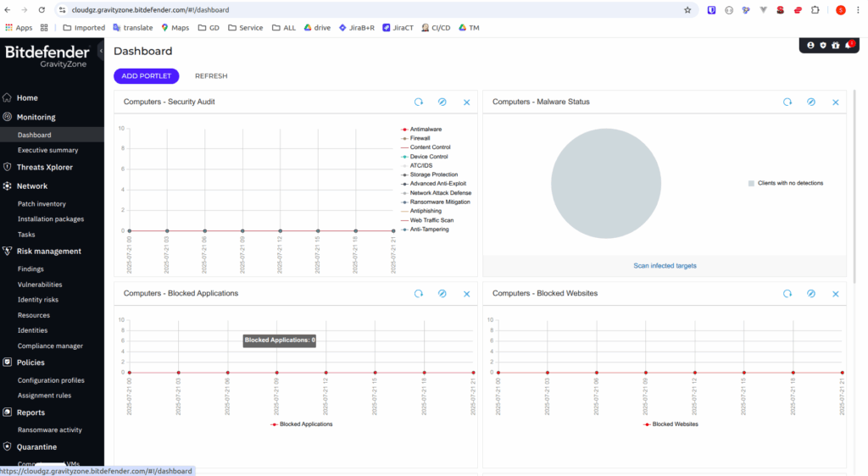The width and height of the screenshot is (868, 476).
Task: Click the grey malware status pie chart
Action: click(x=606, y=184)
